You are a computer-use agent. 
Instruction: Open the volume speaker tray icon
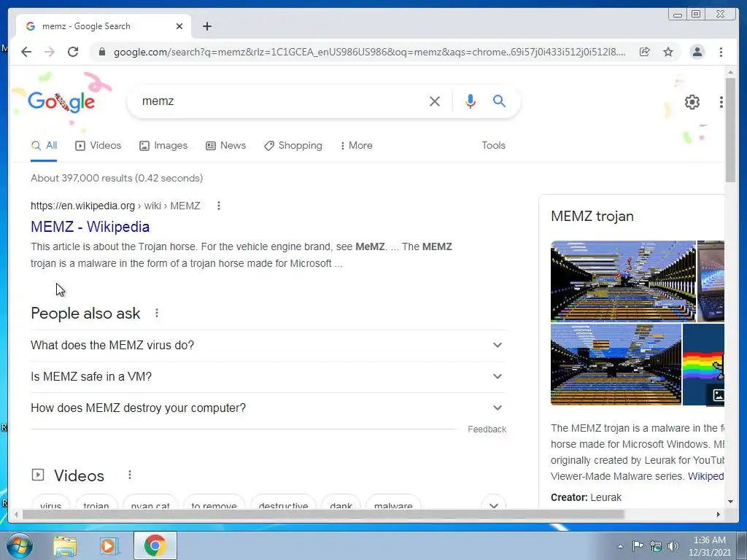(673, 546)
